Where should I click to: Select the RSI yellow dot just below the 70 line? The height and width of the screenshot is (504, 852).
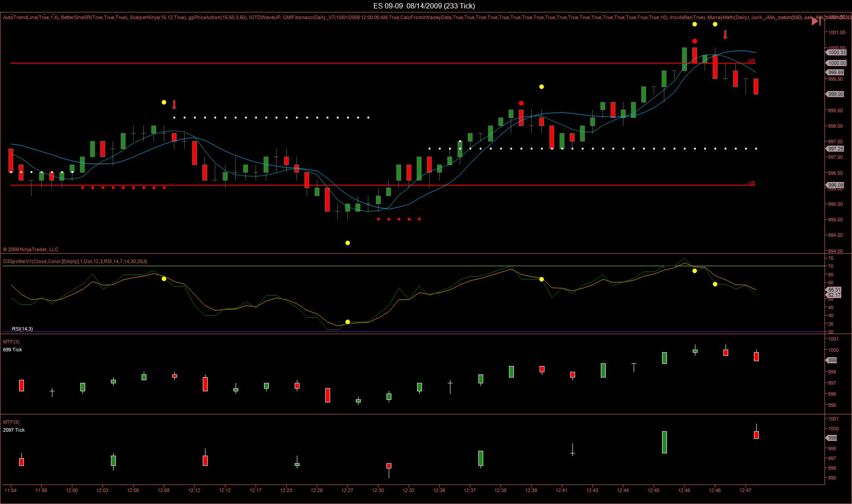pos(694,271)
